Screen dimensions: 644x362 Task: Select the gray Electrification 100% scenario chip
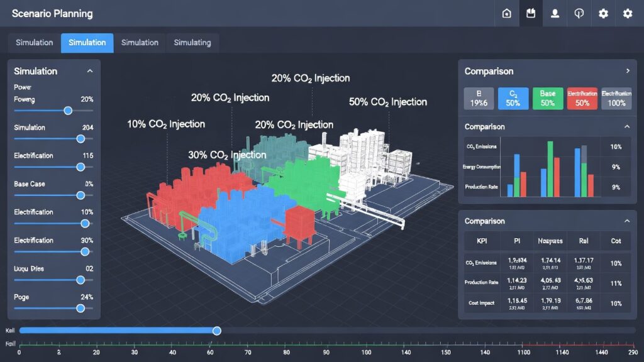click(616, 99)
